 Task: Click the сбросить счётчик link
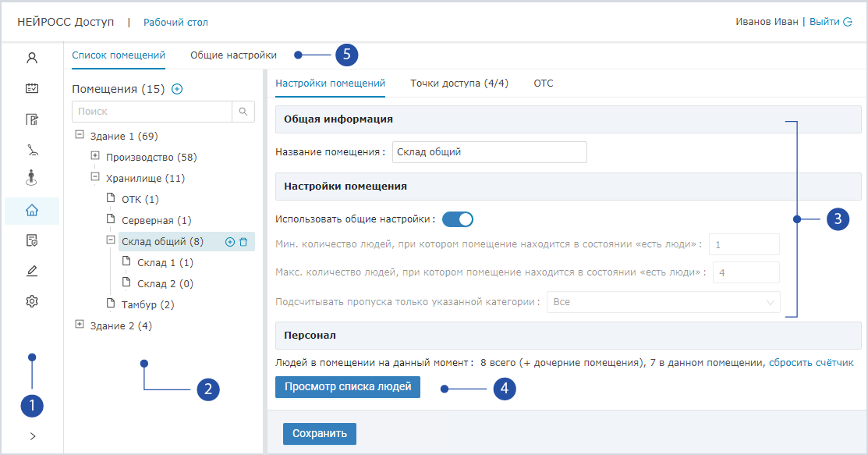[x=811, y=362]
